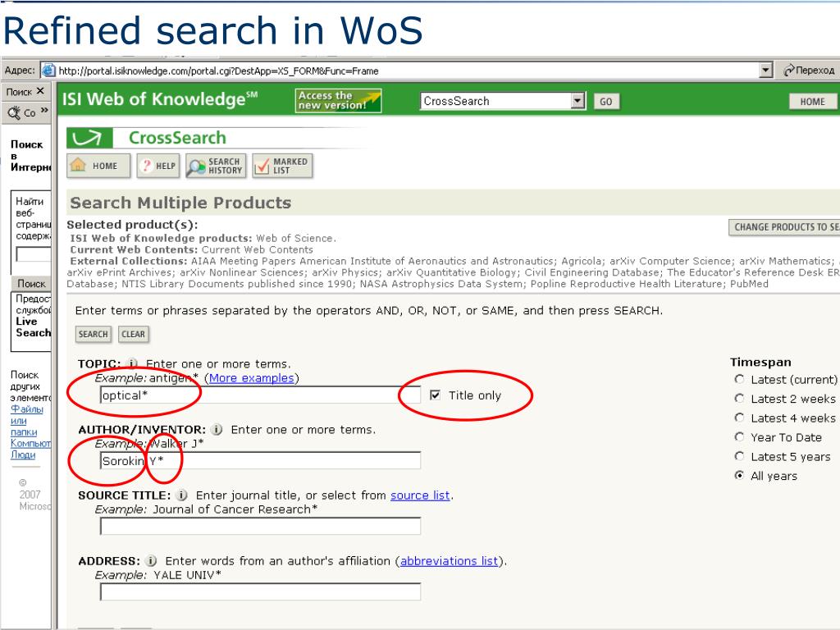This screenshot has height=630, width=840.
Task: Click the ADDRESS input field
Action: [x=260, y=591]
